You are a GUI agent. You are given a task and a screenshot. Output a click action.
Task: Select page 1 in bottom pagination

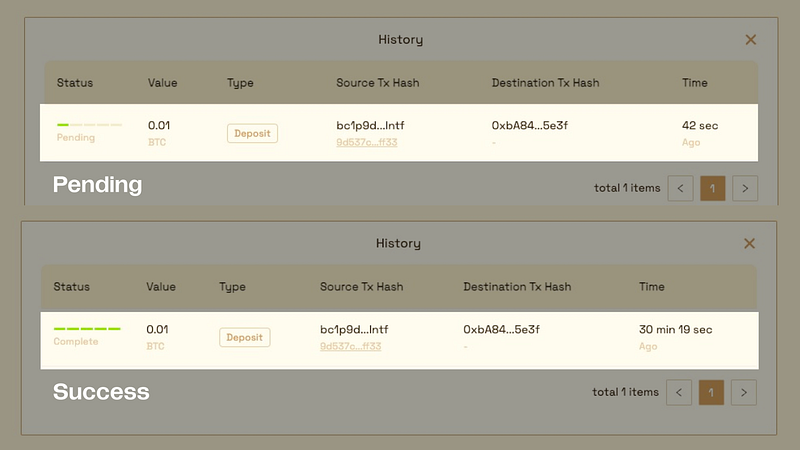(x=711, y=392)
